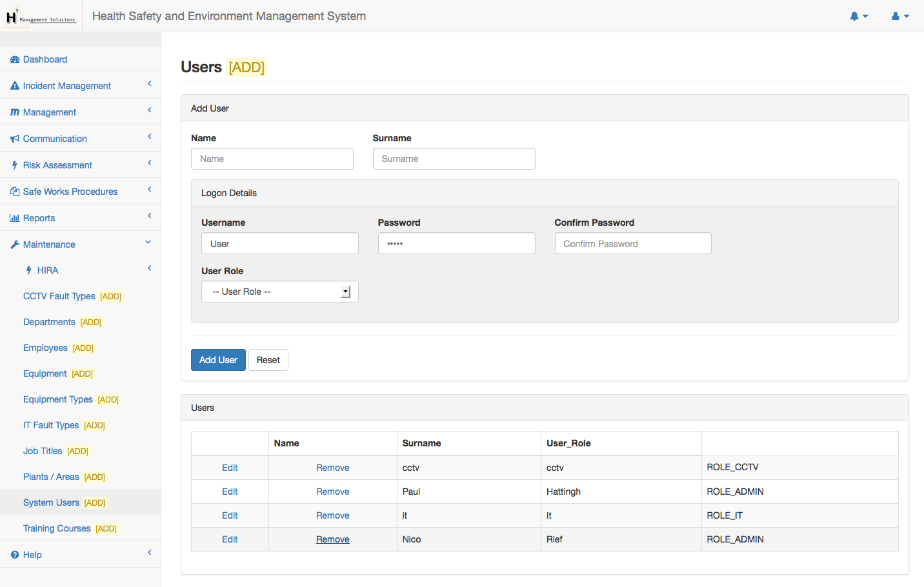Expand the HIRA submenu arrow
Image resolution: width=924 pixels, height=587 pixels.
149,268
